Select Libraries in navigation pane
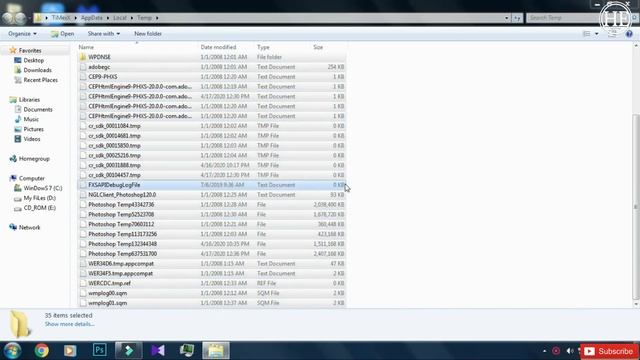Image resolution: width=640 pixels, height=360 pixels. pos(29,100)
